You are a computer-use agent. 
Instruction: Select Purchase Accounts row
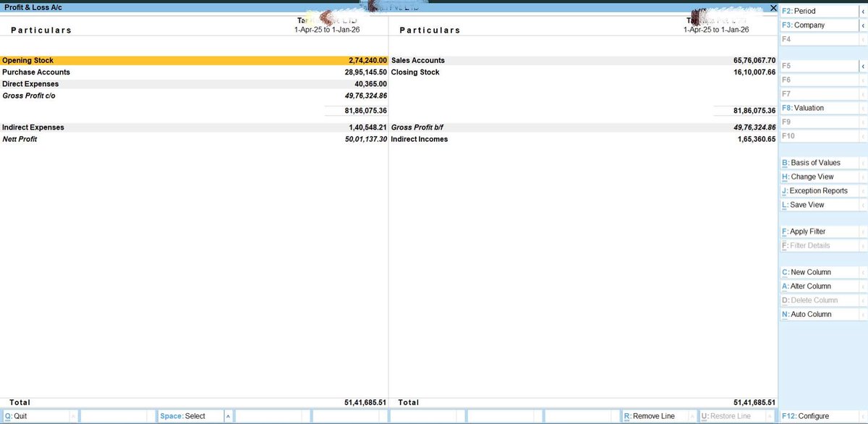pos(194,72)
